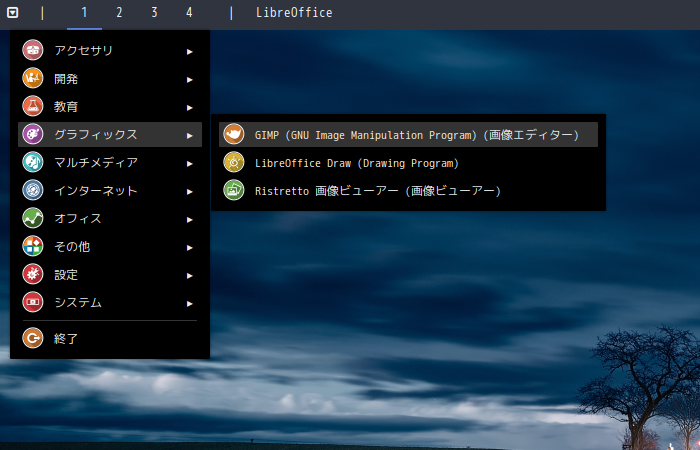Click the システム category icon
700x450 pixels.
coord(33,302)
